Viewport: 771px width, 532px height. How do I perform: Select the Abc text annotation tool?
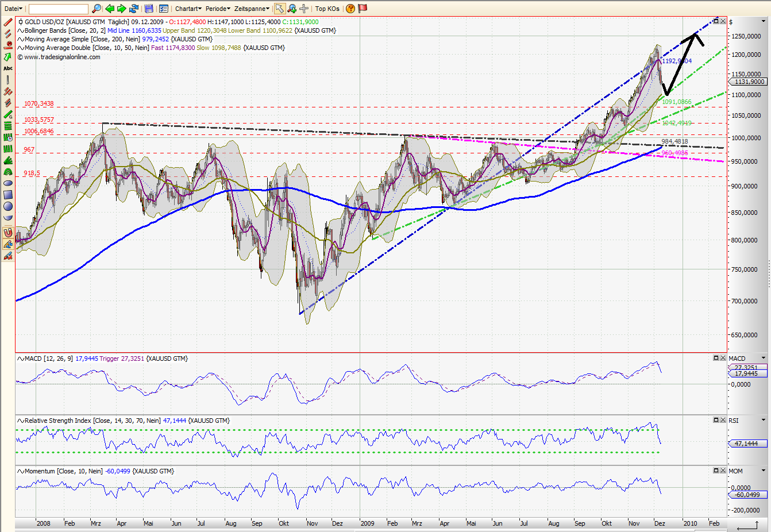[7, 68]
